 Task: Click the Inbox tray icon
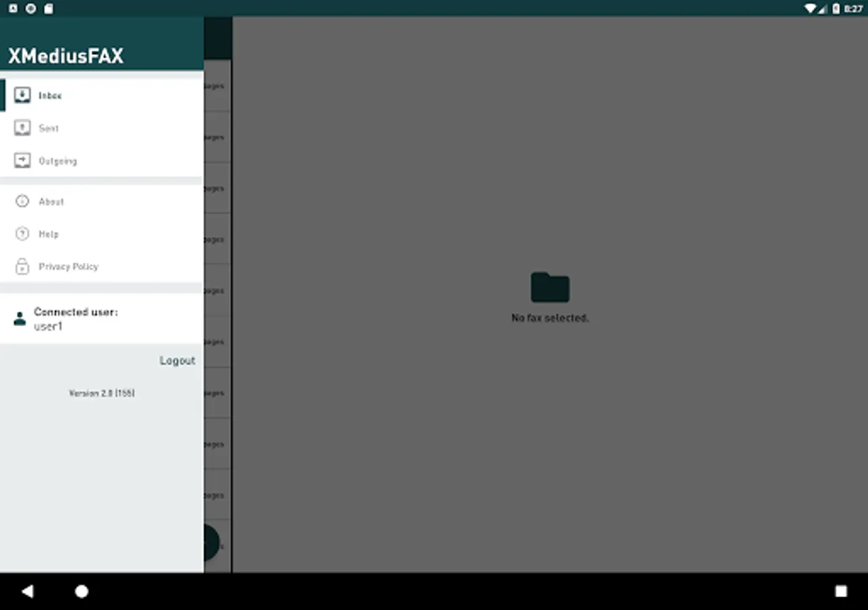coord(22,95)
